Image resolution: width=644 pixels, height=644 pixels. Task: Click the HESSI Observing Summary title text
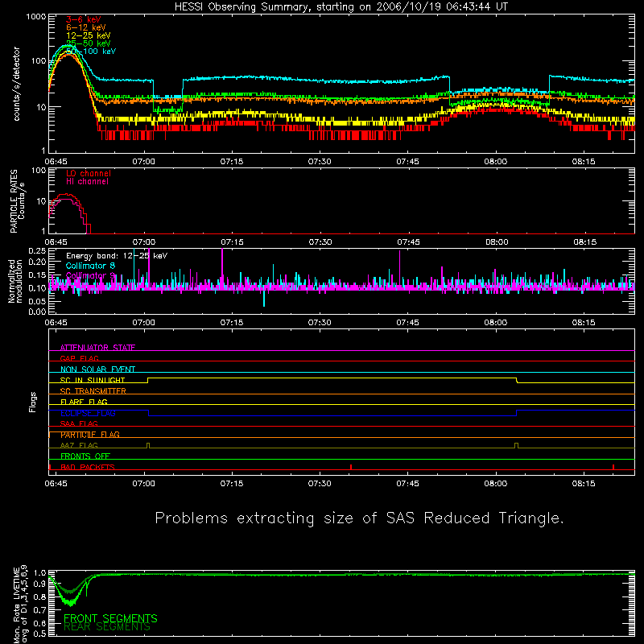(x=341, y=7)
